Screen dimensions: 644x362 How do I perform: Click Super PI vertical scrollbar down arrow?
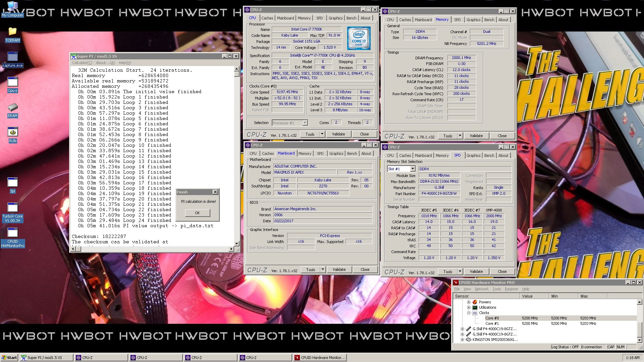tap(236, 243)
